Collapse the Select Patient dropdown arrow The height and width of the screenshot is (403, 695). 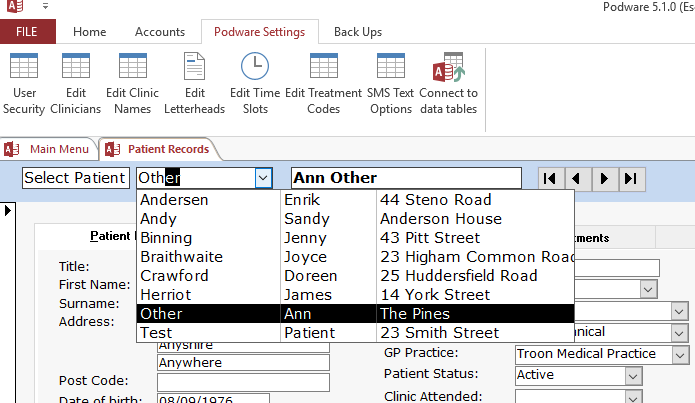(x=262, y=178)
